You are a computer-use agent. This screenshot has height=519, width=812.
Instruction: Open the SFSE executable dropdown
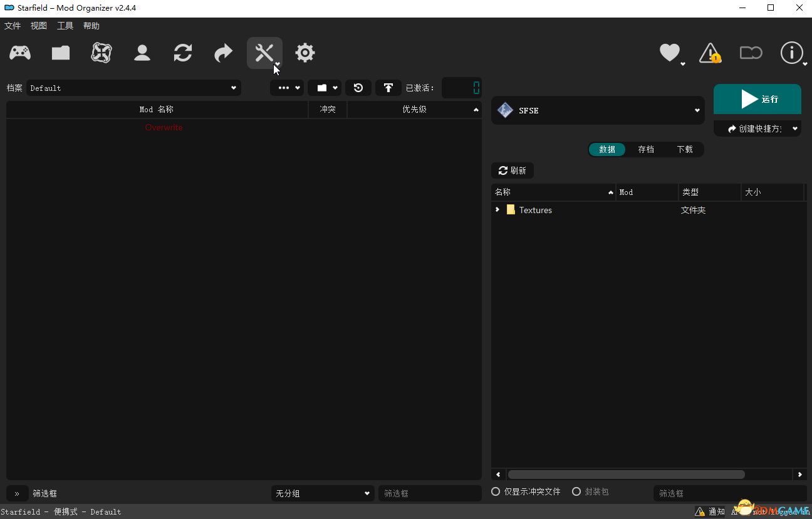[x=598, y=110]
